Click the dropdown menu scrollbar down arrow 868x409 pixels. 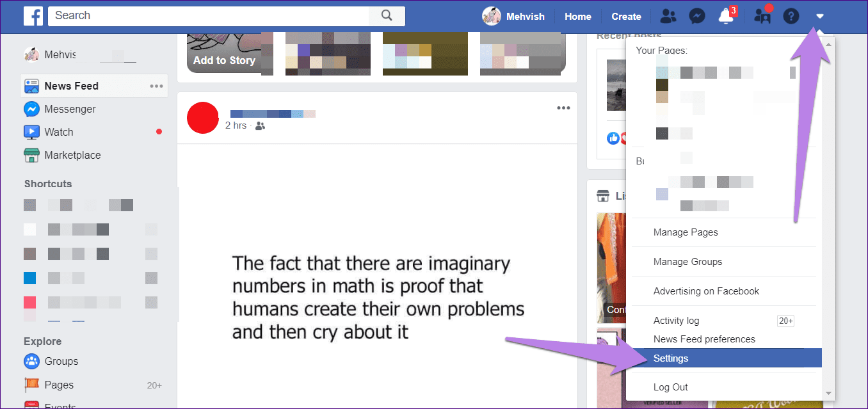(x=828, y=393)
